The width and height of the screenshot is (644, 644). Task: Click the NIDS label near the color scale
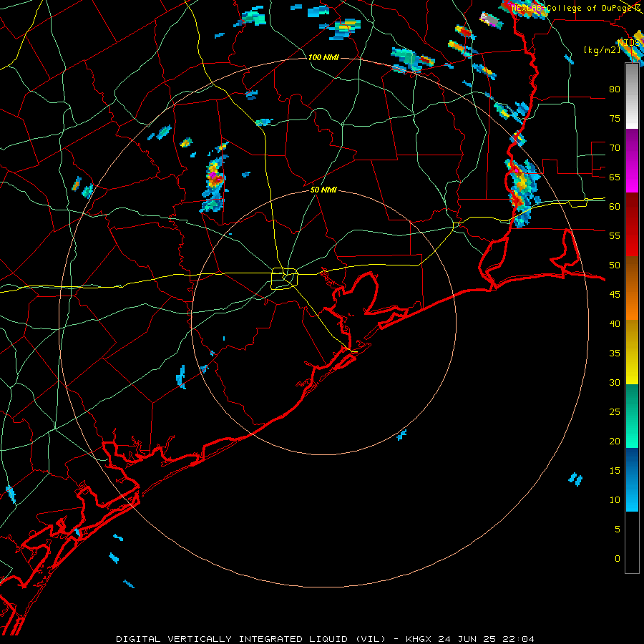pyautogui.click(x=629, y=43)
